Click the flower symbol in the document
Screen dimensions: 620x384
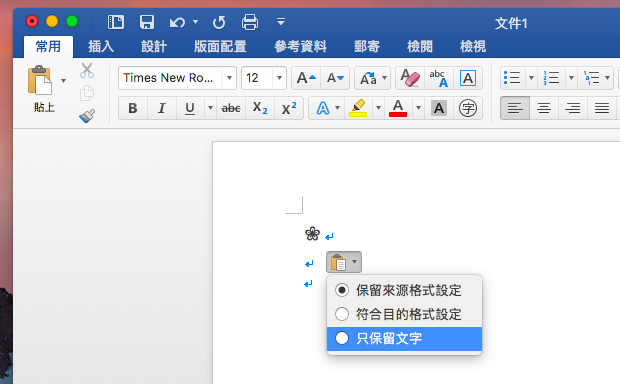click(x=312, y=234)
